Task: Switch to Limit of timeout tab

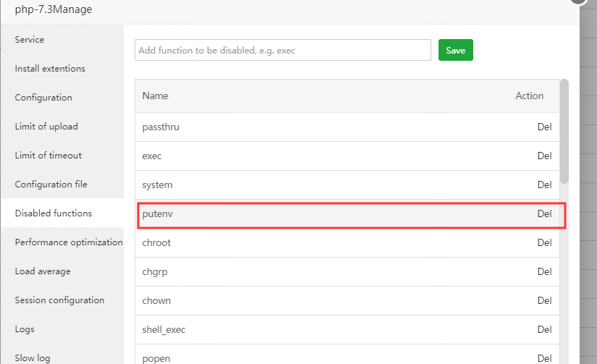Action: coord(48,156)
